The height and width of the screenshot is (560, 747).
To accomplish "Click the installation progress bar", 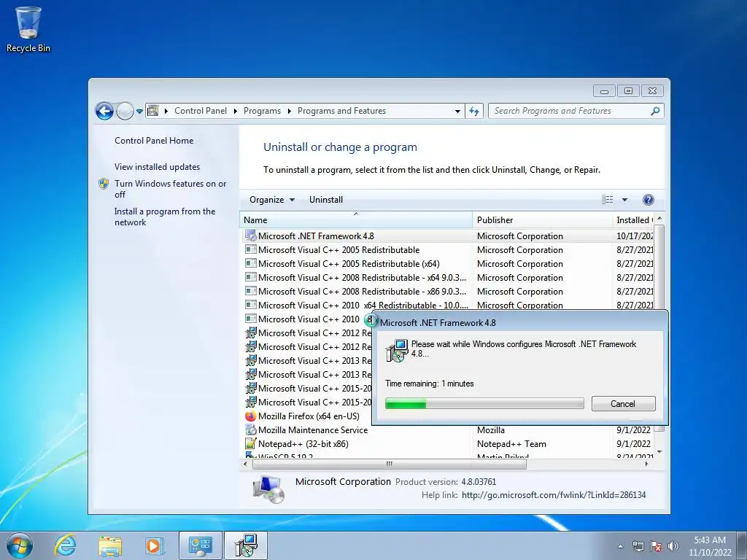I will pos(484,404).
